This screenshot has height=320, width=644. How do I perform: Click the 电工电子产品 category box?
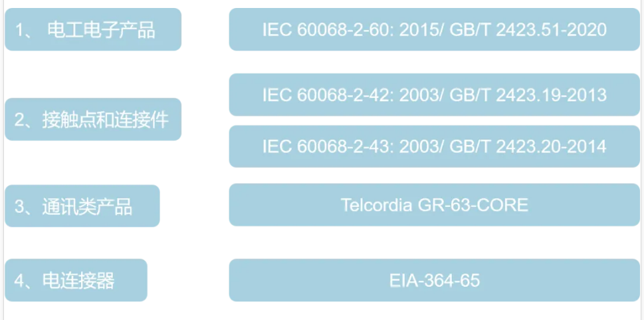pos(93,29)
